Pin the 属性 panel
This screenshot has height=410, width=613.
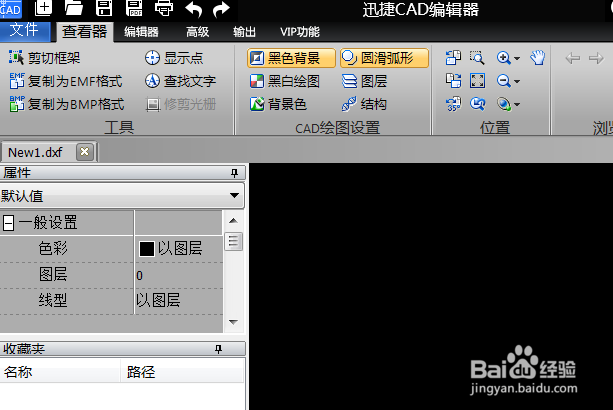tap(234, 173)
